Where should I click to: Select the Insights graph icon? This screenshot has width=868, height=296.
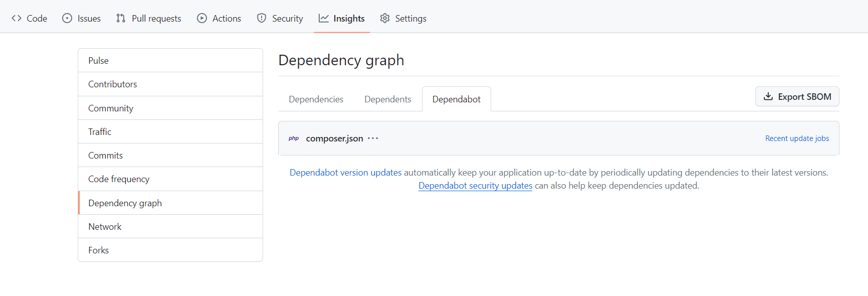[323, 18]
